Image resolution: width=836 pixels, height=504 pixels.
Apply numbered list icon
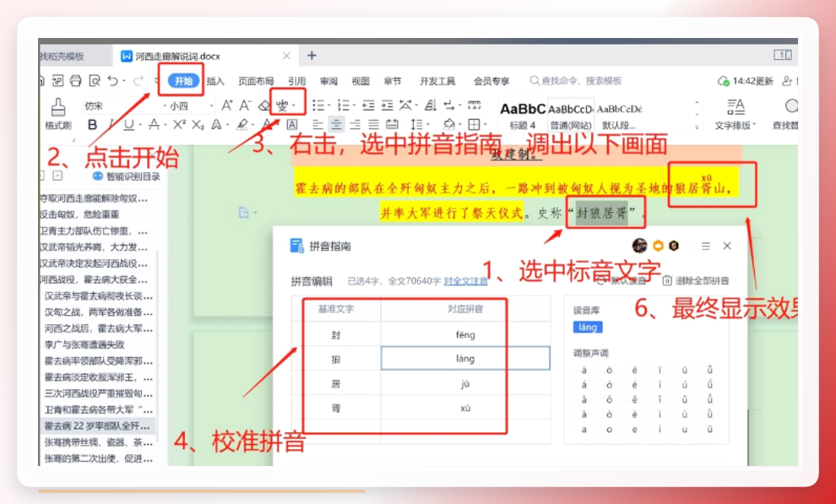344,106
